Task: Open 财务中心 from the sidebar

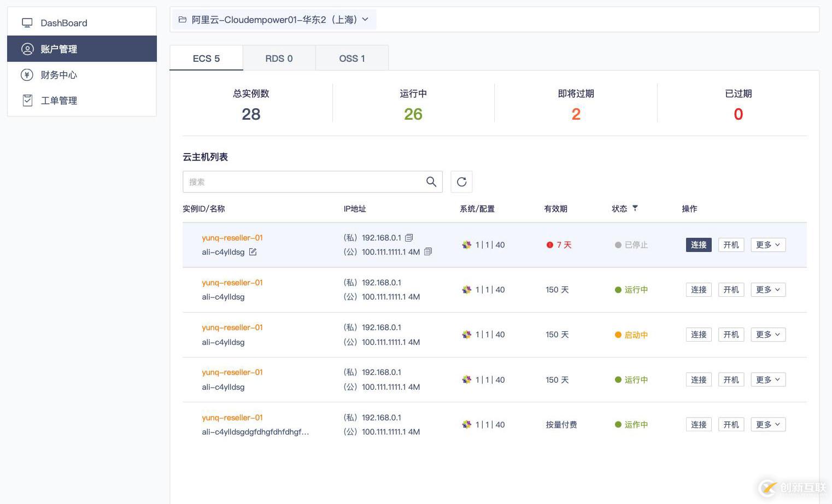Action: coord(58,75)
